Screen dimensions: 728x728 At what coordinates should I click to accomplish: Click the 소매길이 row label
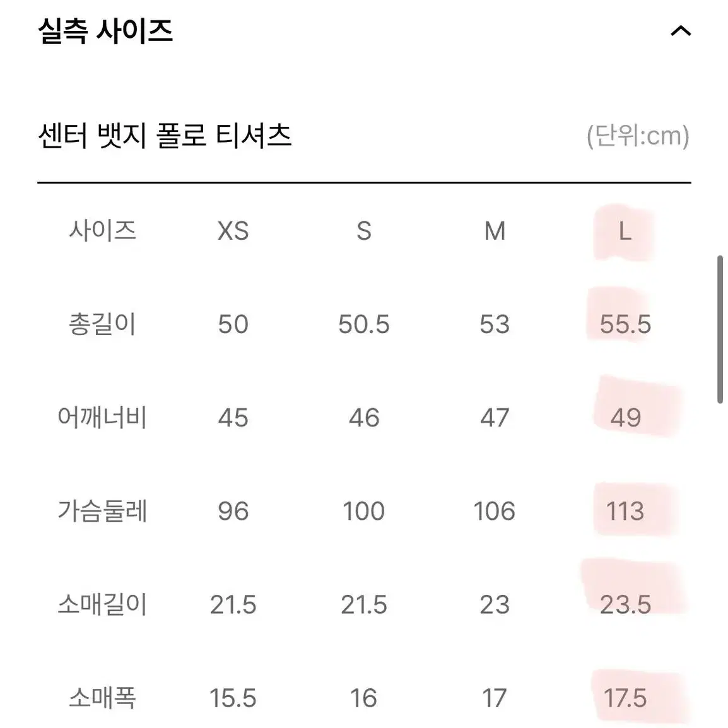(x=102, y=604)
